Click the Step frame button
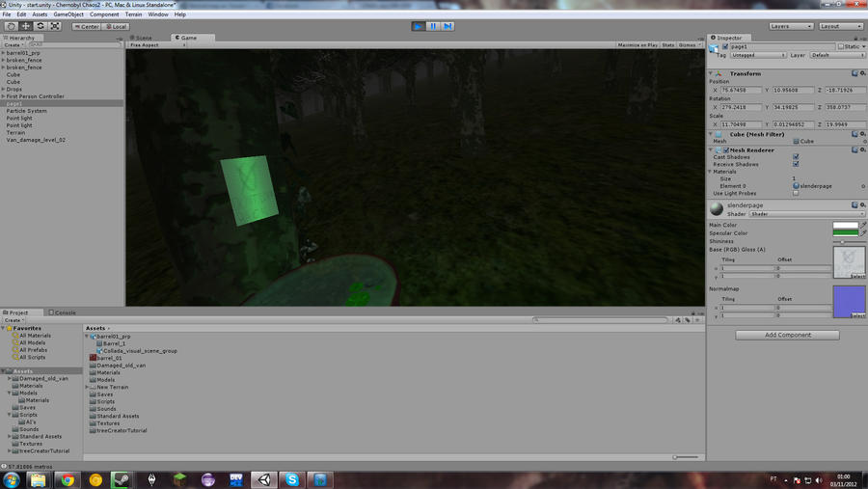 pos(448,26)
